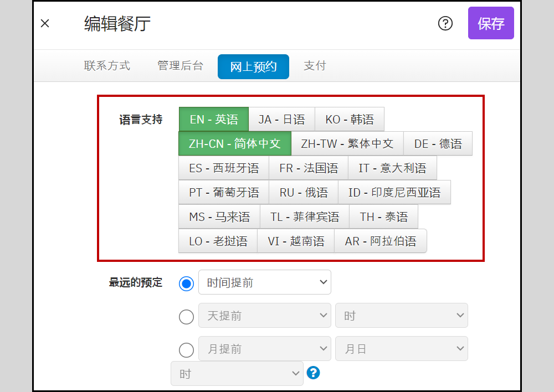Enable TL - 菲律宾语 language
Viewport: 554px width, 392px height.
[305, 217]
